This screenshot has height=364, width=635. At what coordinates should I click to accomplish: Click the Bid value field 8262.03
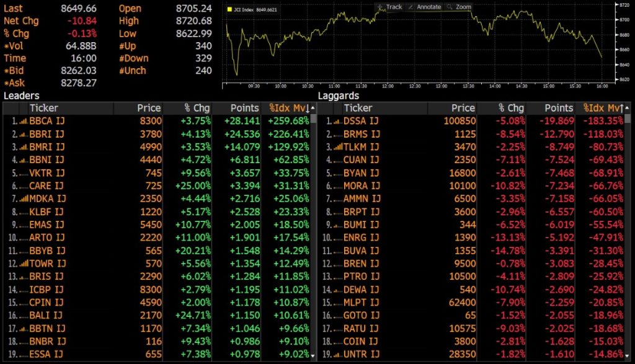(x=79, y=71)
